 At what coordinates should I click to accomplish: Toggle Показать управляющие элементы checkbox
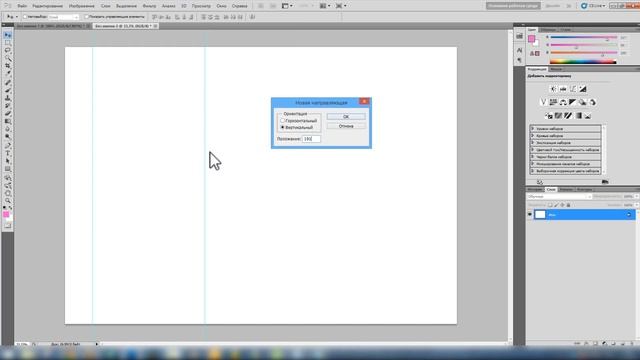click(x=86, y=17)
